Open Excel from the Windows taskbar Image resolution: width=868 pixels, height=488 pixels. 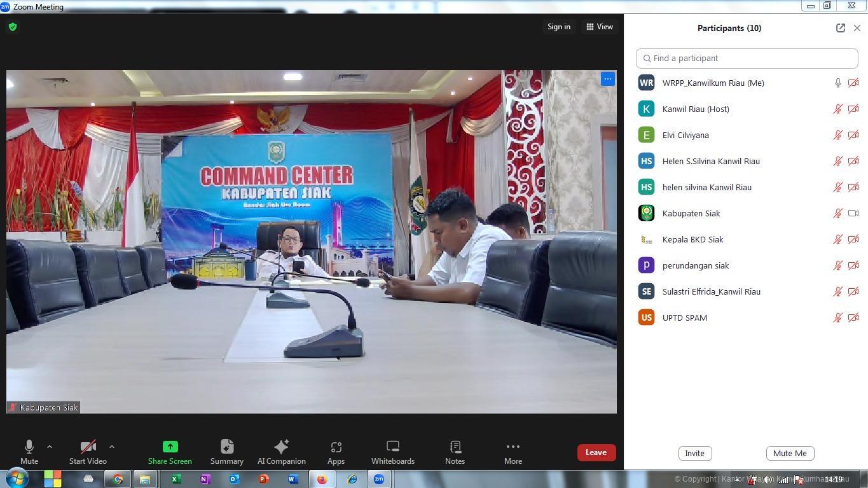pyautogui.click(x=176, y=479)
